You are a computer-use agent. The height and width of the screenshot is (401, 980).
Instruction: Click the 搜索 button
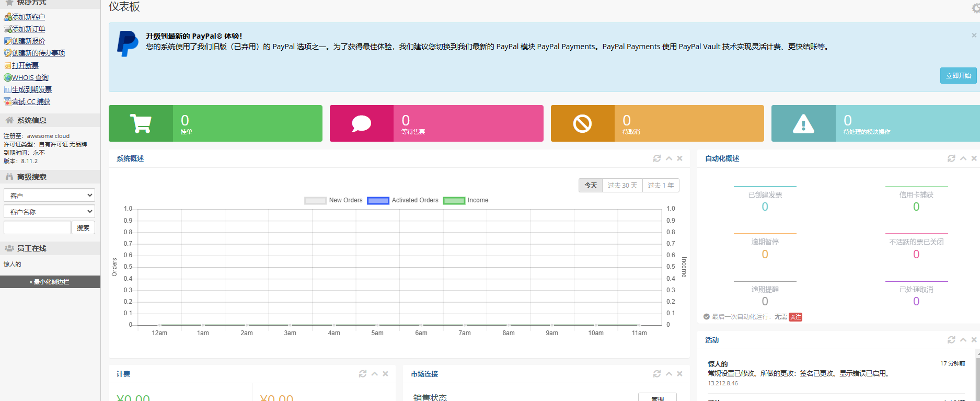(x=83, y=227)
